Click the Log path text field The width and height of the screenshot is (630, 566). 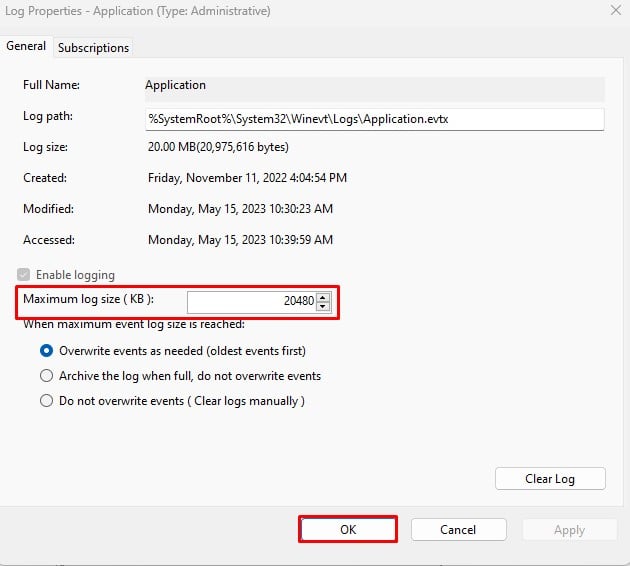coord(374,117)
